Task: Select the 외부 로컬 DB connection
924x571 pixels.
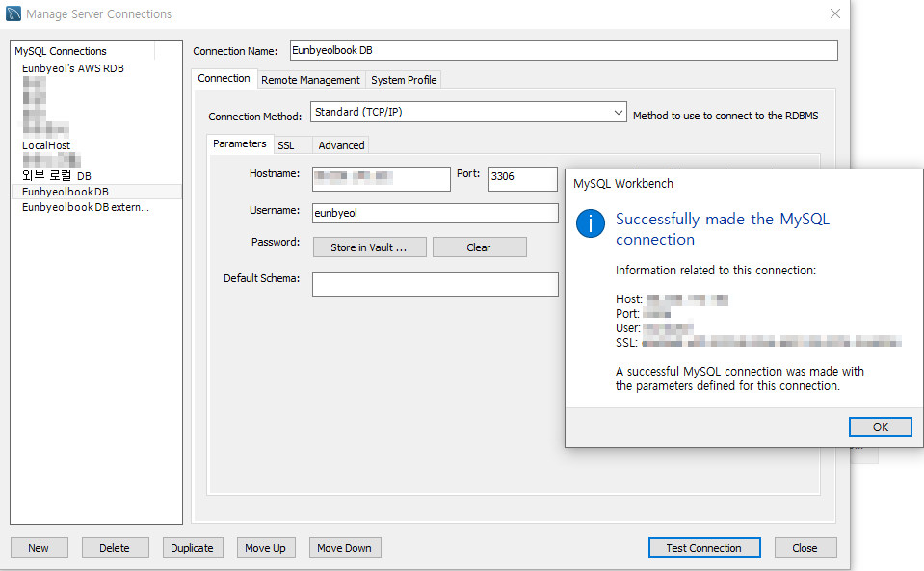Action: click(x=57, y=175)
